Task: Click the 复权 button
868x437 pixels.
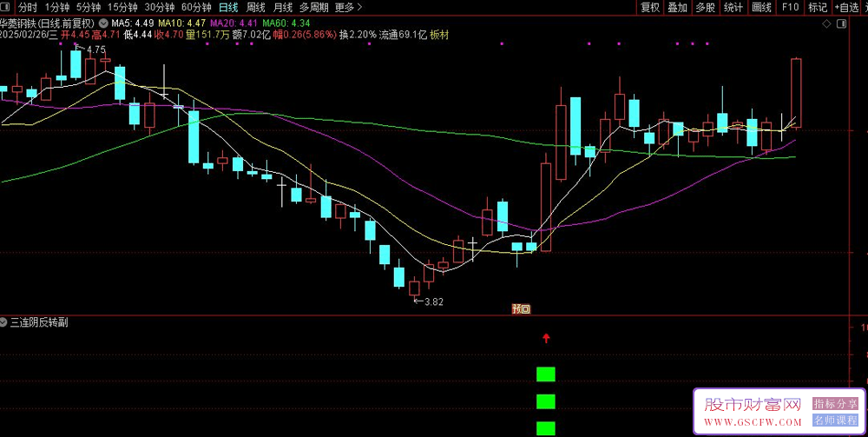Action: coord(649,7)
